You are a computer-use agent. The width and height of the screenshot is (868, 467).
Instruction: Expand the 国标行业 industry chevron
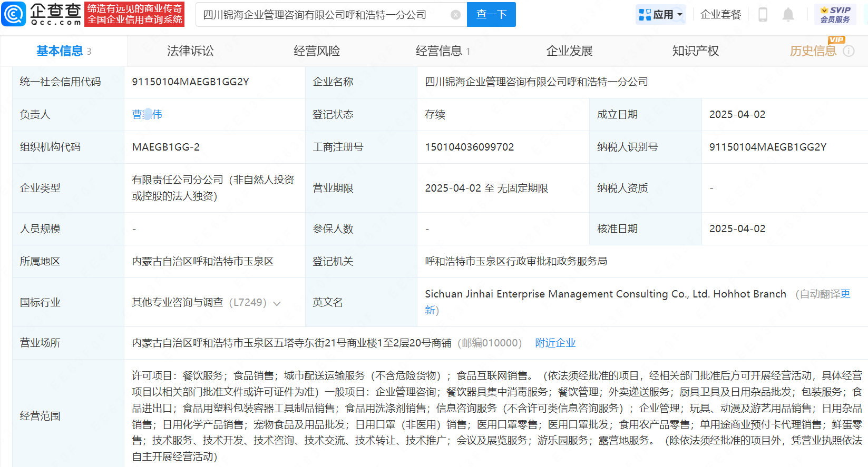click(x=277, y=303)
